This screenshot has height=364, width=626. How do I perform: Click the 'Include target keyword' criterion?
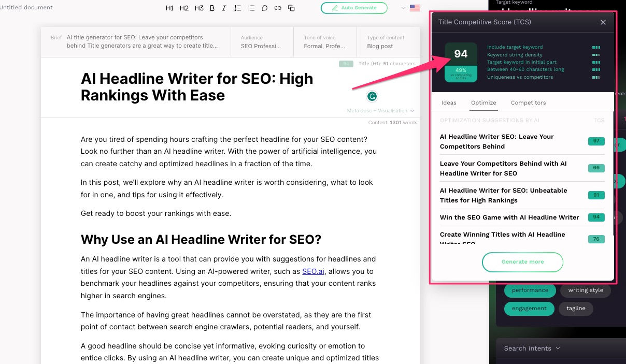pos(515,47)
